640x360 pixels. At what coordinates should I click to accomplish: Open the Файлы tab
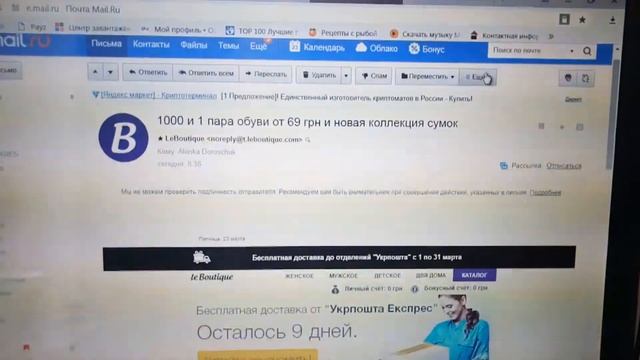click(x=193, y=45)
